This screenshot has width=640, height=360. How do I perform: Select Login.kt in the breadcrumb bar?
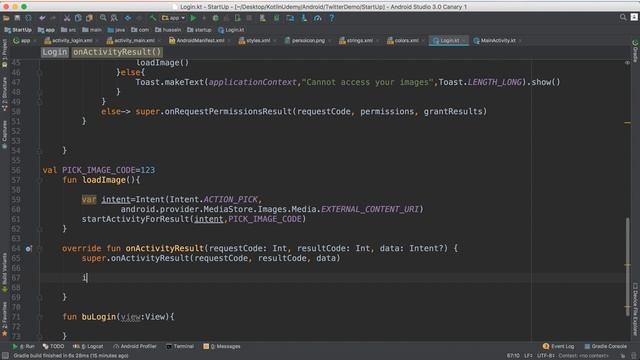(231, 30)
